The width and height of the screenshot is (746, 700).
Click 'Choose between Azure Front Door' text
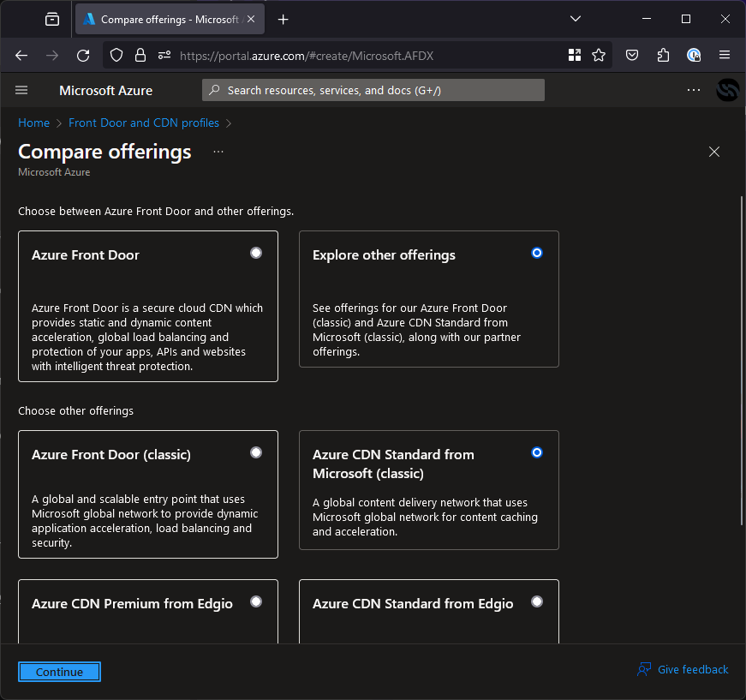pyautogui.click(x=156, y=212)
